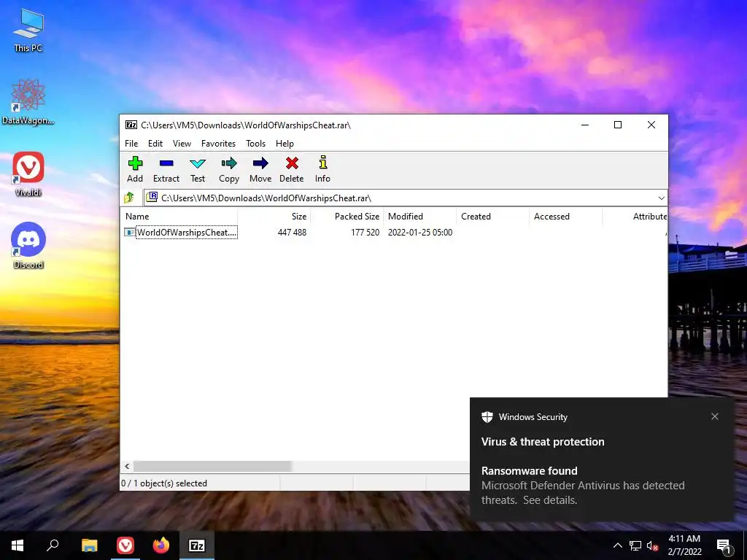Open the Help menu

coord(285,144)
